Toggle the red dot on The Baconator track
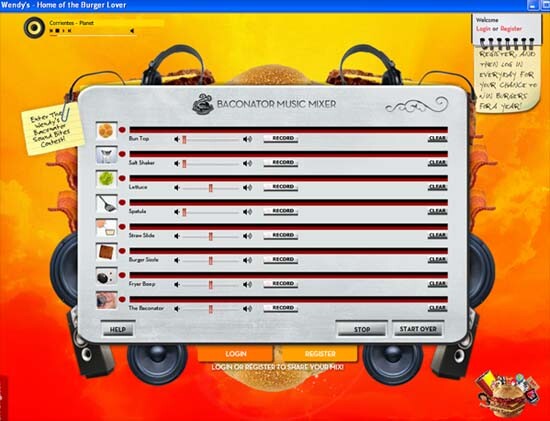The height and width of the screenshot is (421, 550). (x=122, y=299)
